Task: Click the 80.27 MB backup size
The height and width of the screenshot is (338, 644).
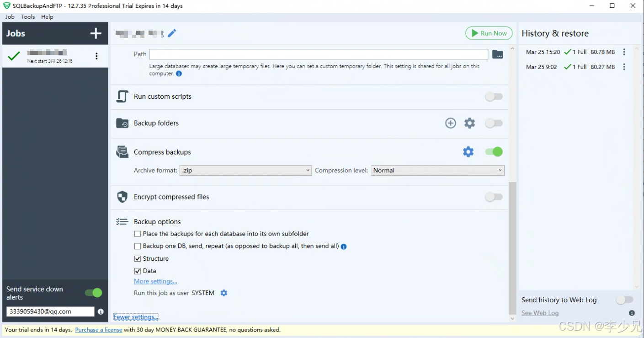Action: (602, 67)
